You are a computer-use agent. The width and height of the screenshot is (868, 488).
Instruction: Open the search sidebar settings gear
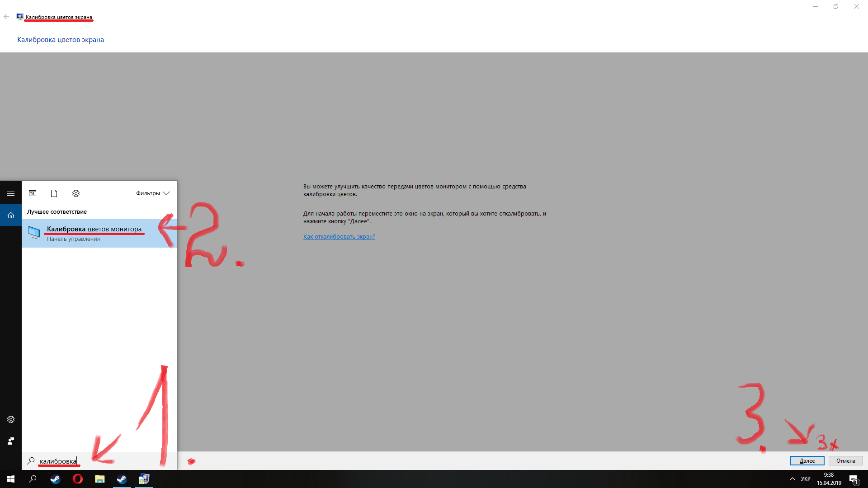pos(11,419)
